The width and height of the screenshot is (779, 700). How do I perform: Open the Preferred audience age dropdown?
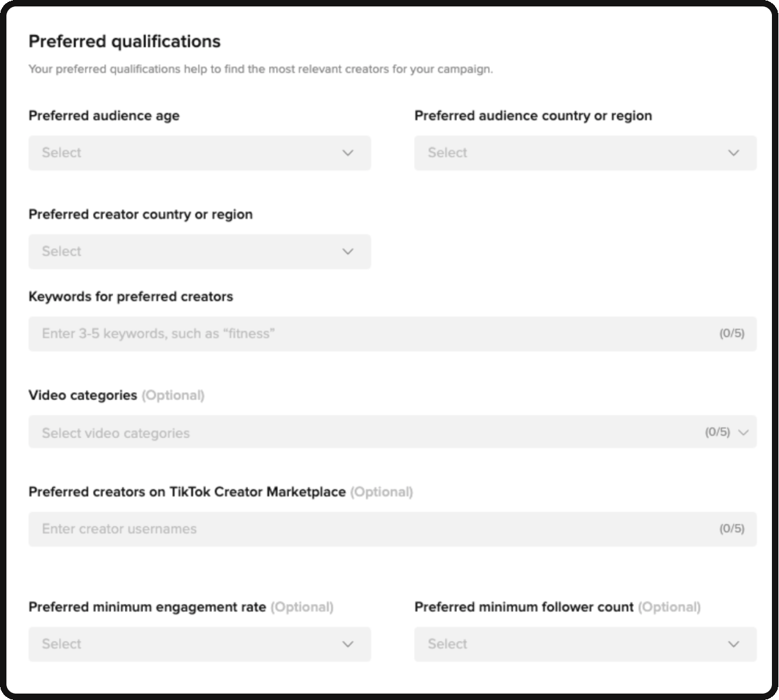200,153
